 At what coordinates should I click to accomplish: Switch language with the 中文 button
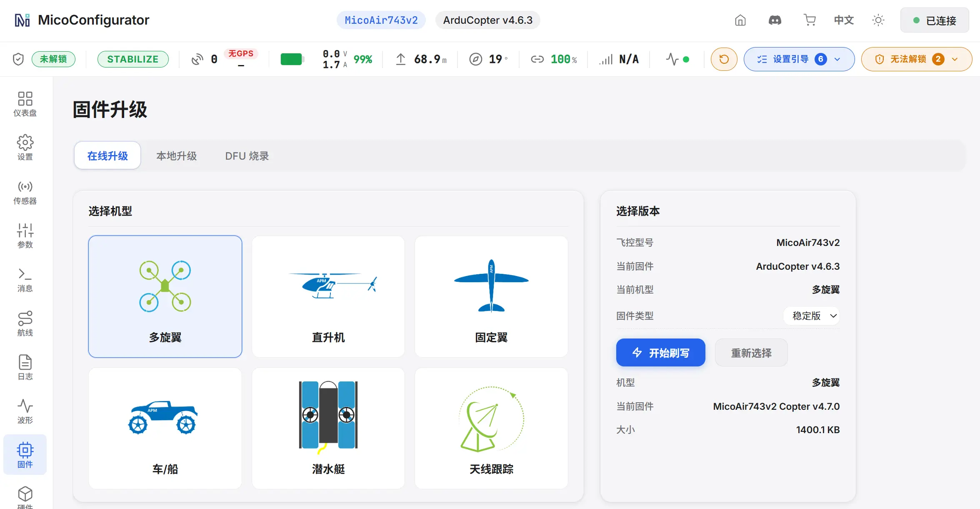point(844,20)
